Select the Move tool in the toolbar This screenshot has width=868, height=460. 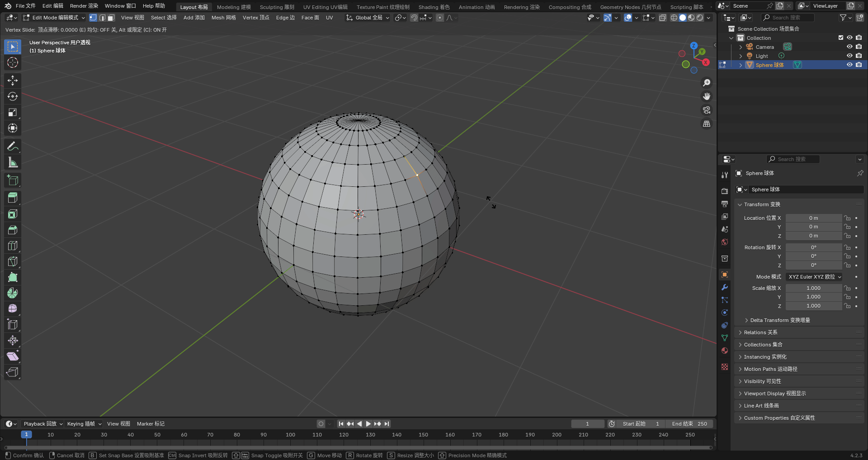point(13,81)
